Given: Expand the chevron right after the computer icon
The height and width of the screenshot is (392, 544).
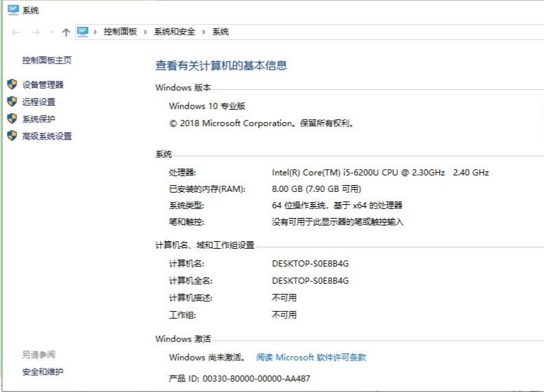Looking at the screenshot, I should coord(95,32).
